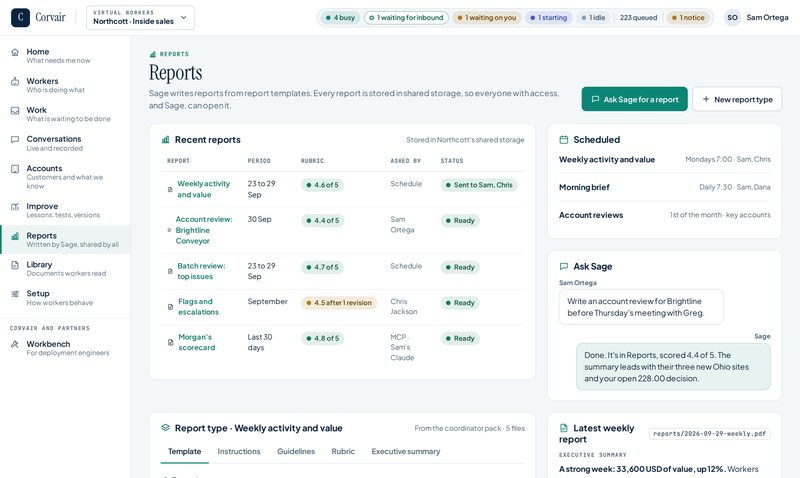
Task: Click the Sam Ortega user name
Action: [x=767, y=17]
